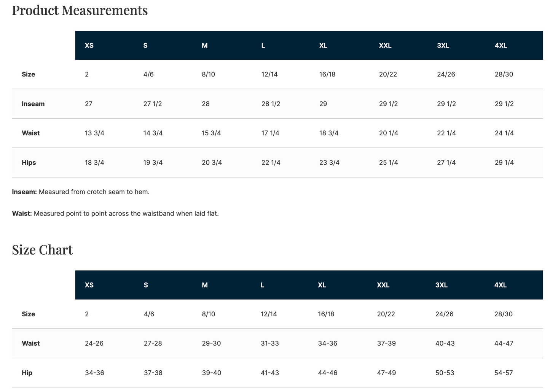Image resolution: width=550 pixels, height=392 pixels.
Task: Click the XXL header in the Size Chart table
Action: coord(383,285)
